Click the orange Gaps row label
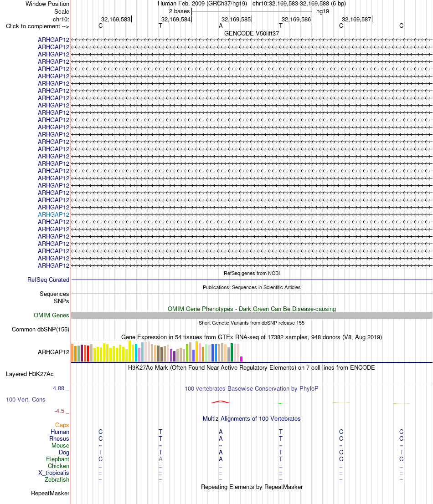The image size is (433, 504). 62,425
